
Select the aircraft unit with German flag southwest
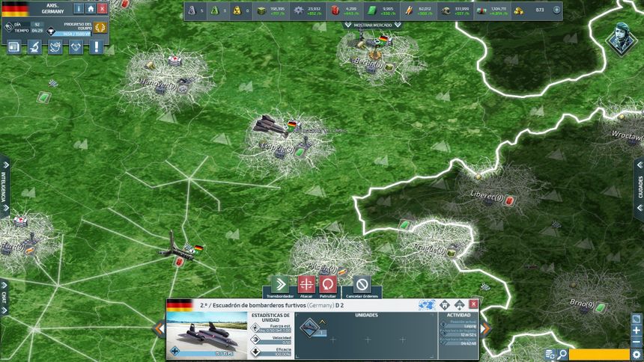point(177,249)
